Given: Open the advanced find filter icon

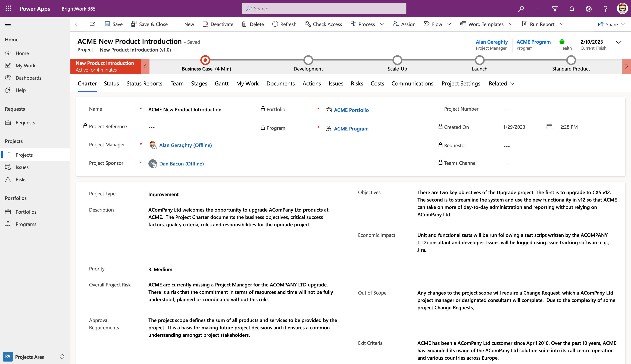Looking at the screenshot, I should 555,9.
